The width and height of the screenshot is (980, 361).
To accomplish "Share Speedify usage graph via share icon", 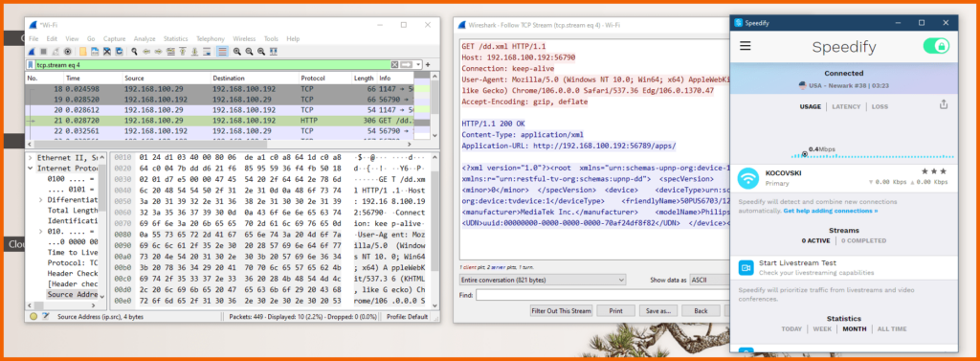I will tap(944, 105).
